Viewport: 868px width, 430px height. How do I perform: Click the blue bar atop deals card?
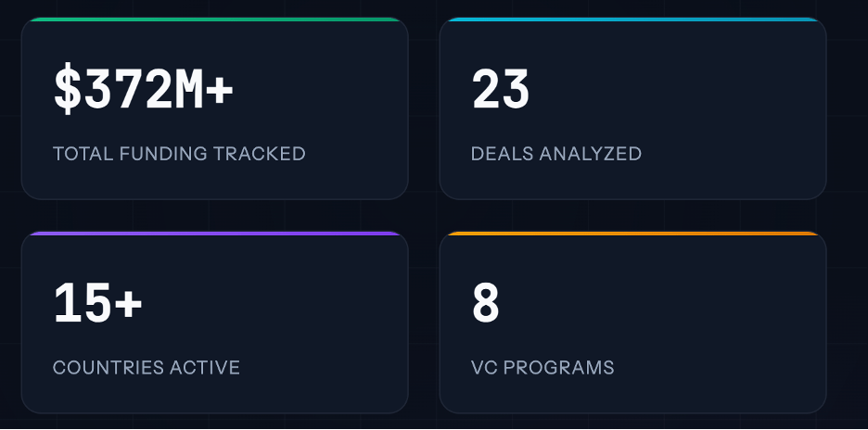(x=632, y=19)
